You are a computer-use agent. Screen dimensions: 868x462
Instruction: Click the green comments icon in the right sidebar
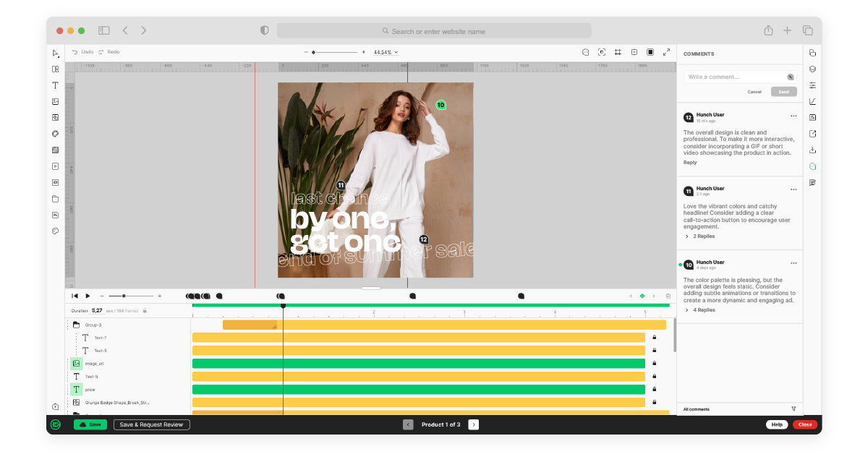coord(812,166)
